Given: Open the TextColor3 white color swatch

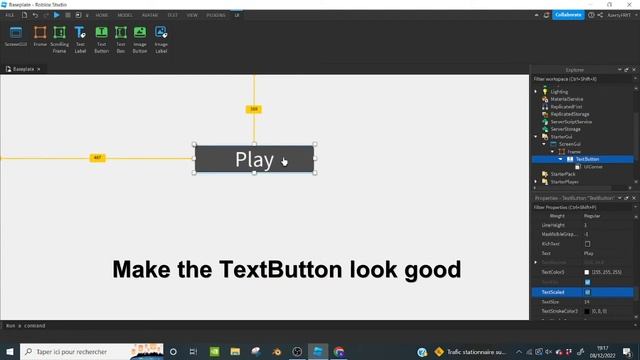Looking at the screenshot, I should 587,272.
